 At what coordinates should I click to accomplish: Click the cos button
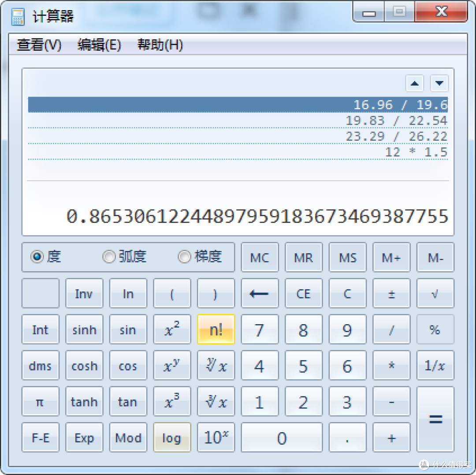[128, 365]
